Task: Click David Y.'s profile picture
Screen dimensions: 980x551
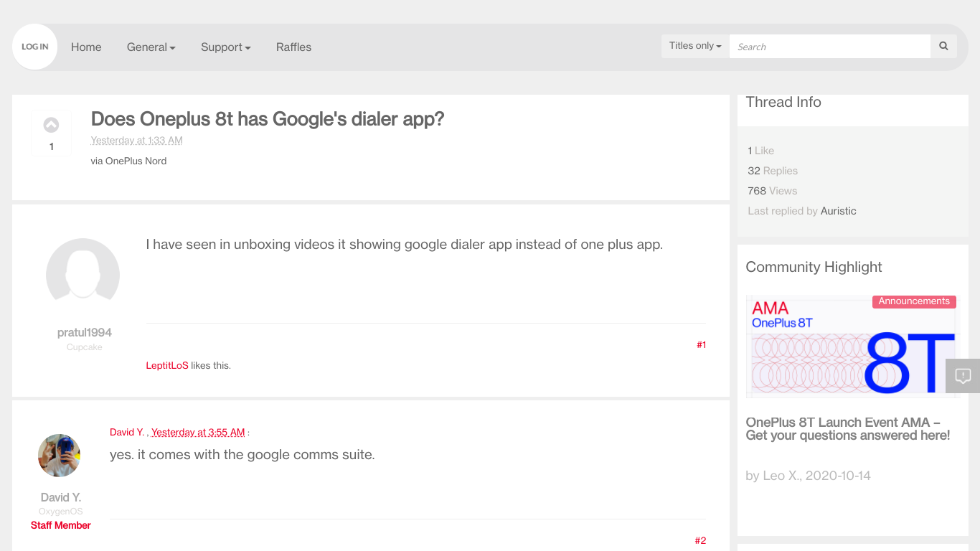Action: click(59, 456)
